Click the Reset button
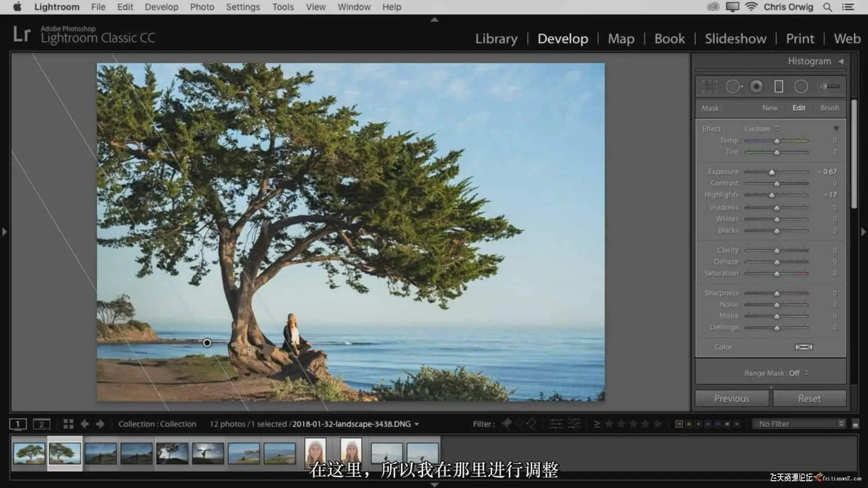Viewport: 868px width, 488px height. coord(809,399)
